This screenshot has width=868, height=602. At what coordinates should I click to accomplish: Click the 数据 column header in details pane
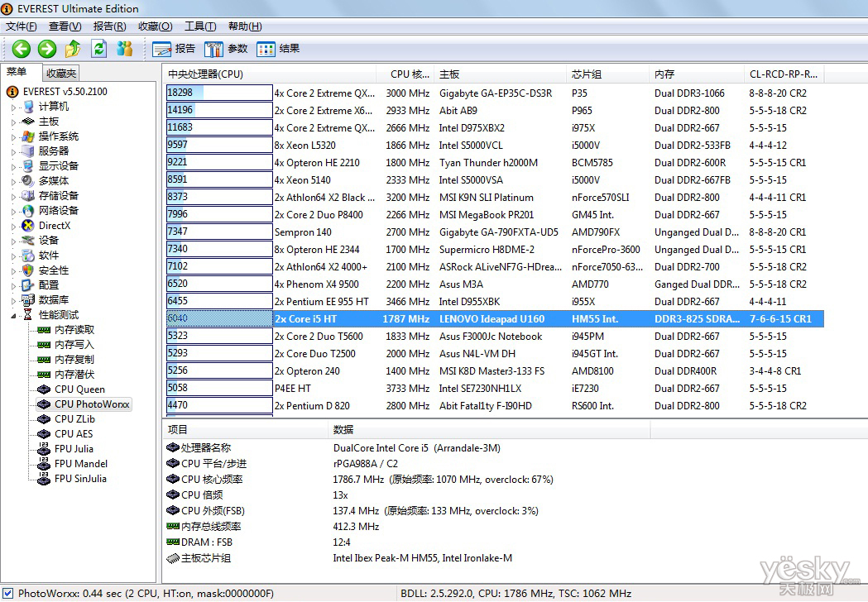(489, 430)
